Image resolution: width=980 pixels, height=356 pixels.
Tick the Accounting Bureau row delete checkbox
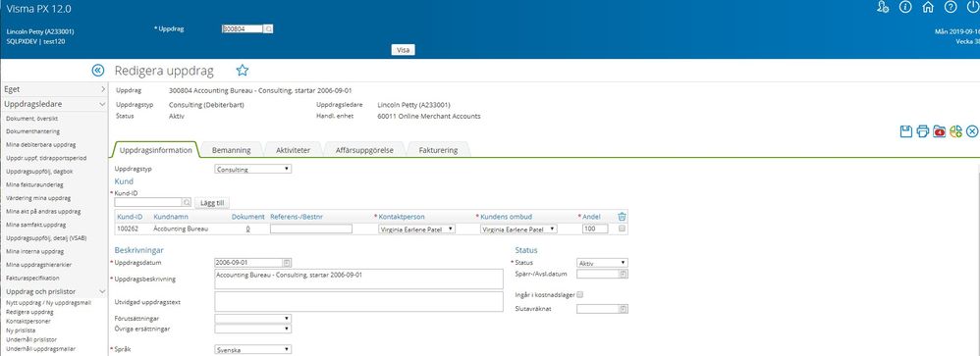(x=622, y=229)
